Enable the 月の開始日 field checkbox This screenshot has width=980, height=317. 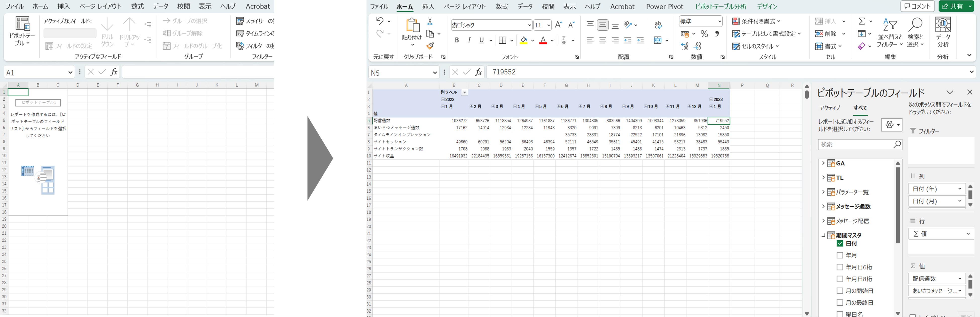tap(840, 291)
